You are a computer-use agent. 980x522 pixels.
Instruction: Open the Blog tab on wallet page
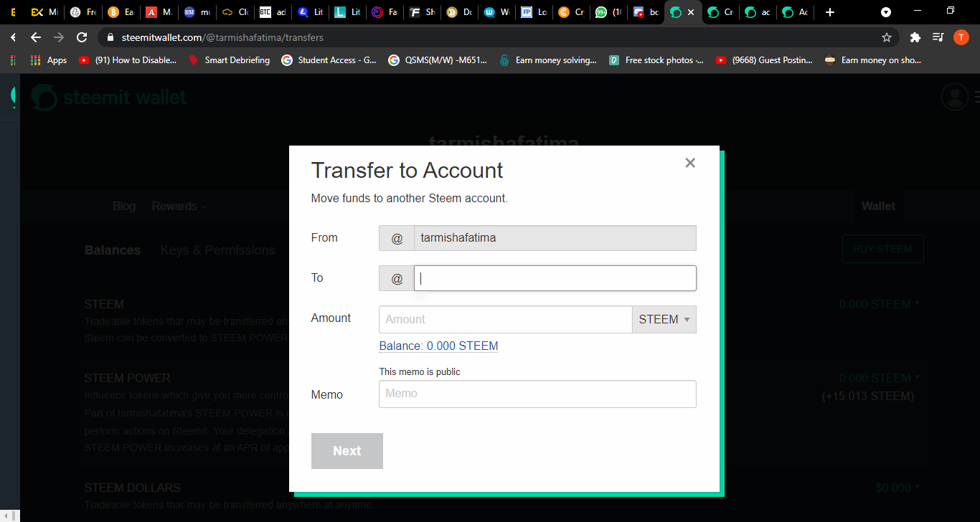pyautogui.click(x=124, y=206)
